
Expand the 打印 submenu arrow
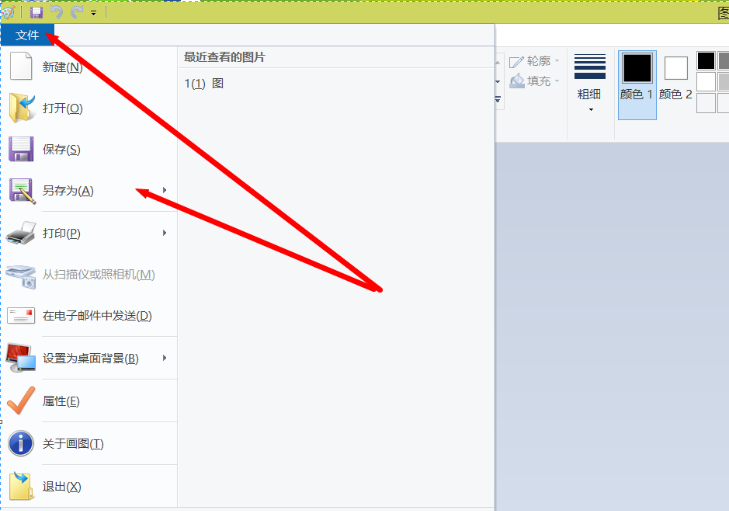(x=165, y=232)
